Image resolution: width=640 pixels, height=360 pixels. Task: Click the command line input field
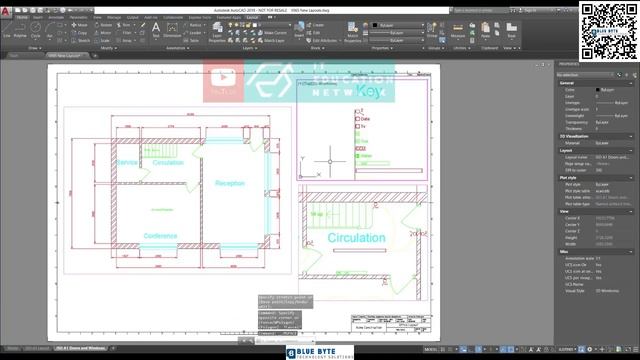pyautogui.click(x=286, y=340)
